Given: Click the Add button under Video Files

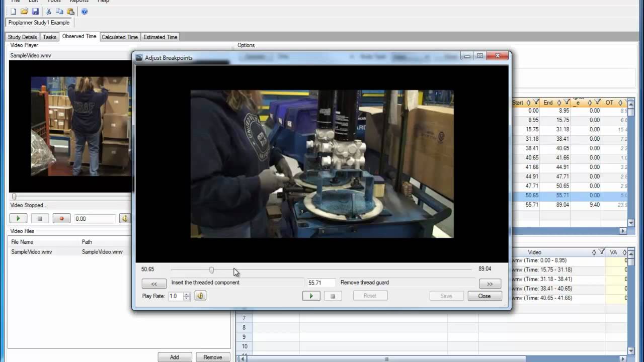Looking at the screenshot, I should pyautogui.click(x=174, y=357).
